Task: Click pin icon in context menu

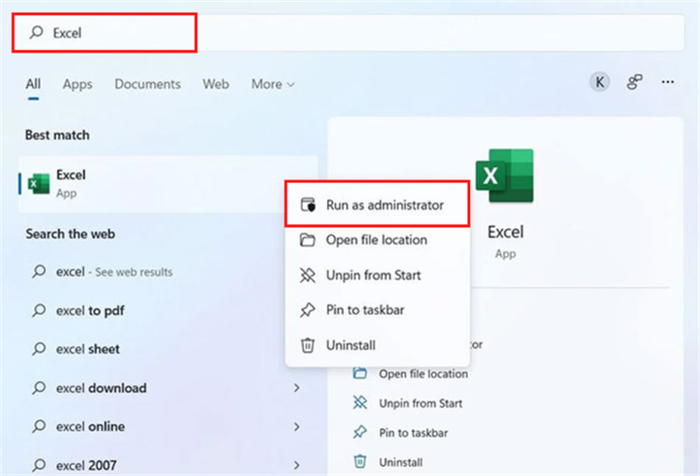Action: (308, 310)
